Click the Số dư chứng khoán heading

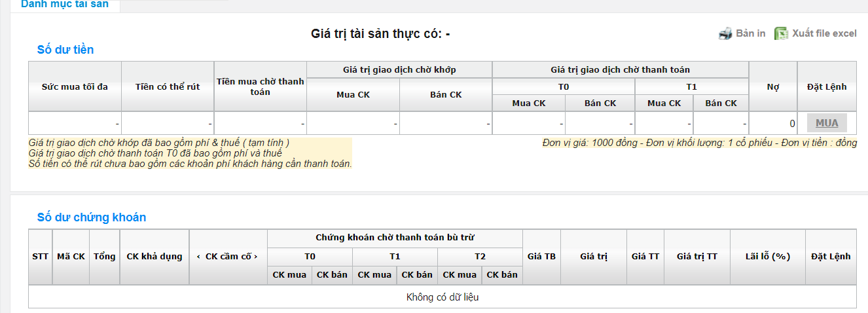[92, 217]
